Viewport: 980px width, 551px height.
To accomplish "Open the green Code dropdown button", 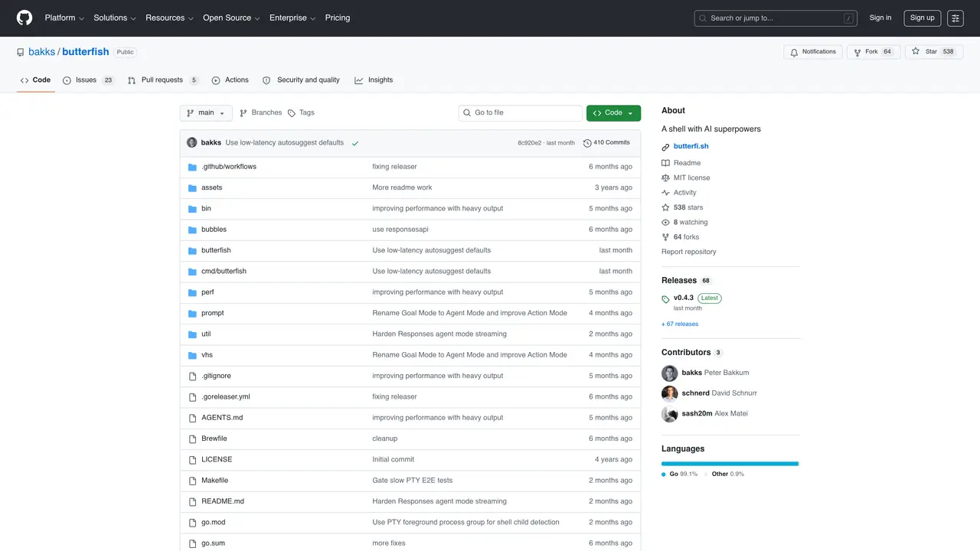I will point(613,113).
